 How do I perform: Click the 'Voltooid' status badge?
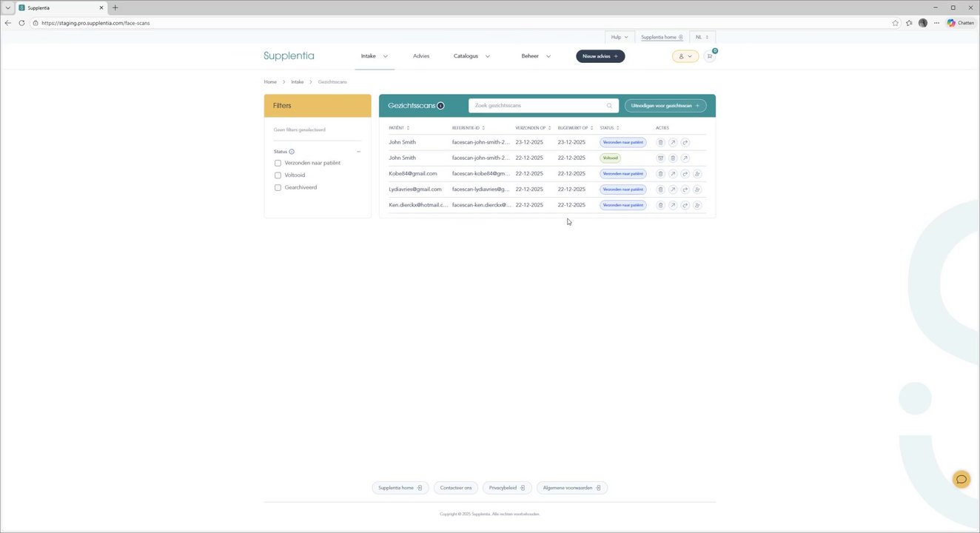tap(611, 158)
